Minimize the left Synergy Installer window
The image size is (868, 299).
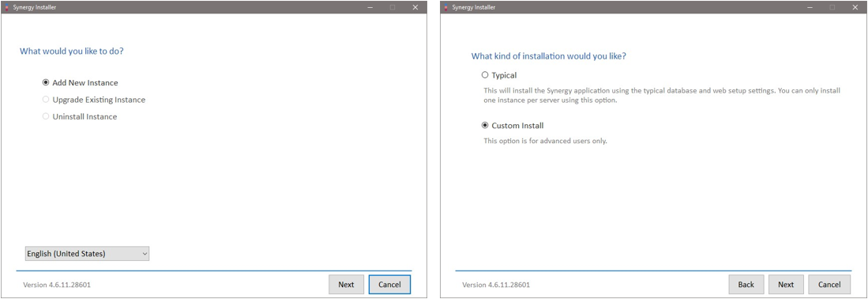coord(370,7)
